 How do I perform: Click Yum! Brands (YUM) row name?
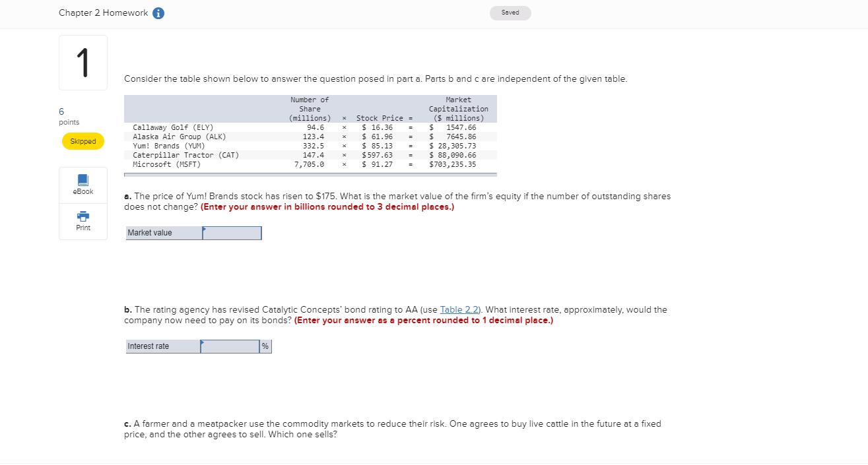point(169,146)
